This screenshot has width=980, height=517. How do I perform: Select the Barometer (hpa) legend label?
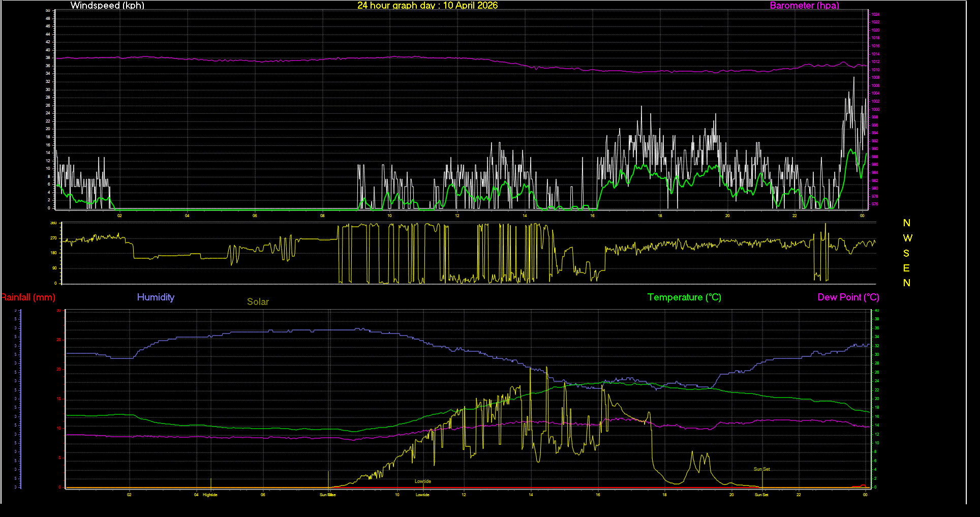(x=804, y=6)
